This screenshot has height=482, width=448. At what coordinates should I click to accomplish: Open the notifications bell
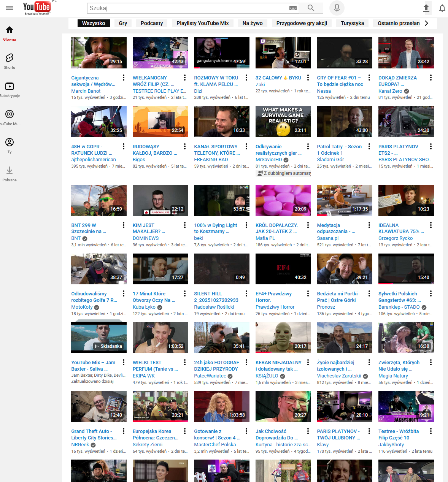pyautogui.click(x=442, y=8)
